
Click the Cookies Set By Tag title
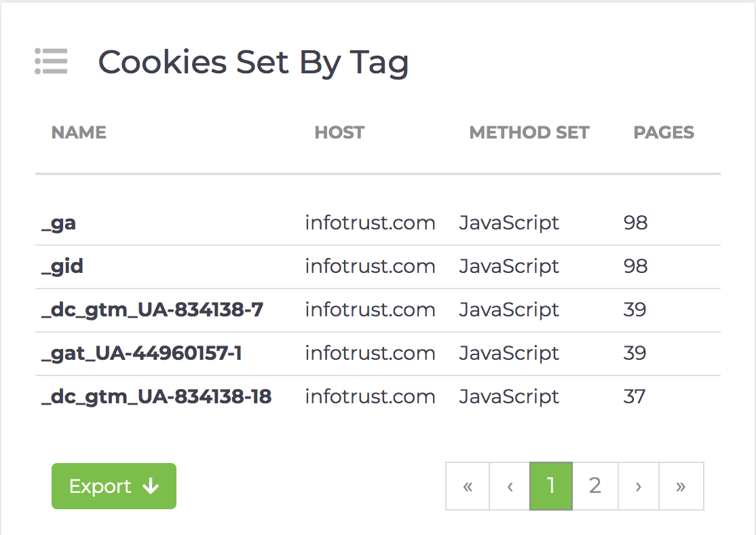click(254, 62)
